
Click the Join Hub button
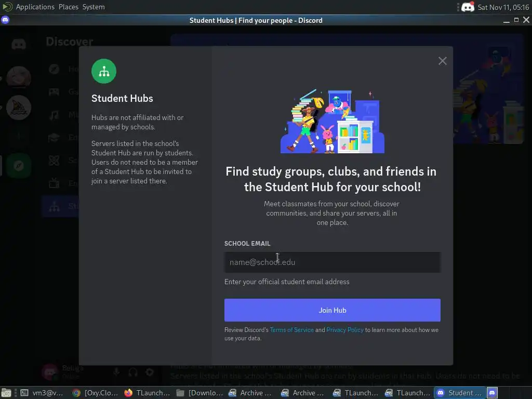click(332, 310)
